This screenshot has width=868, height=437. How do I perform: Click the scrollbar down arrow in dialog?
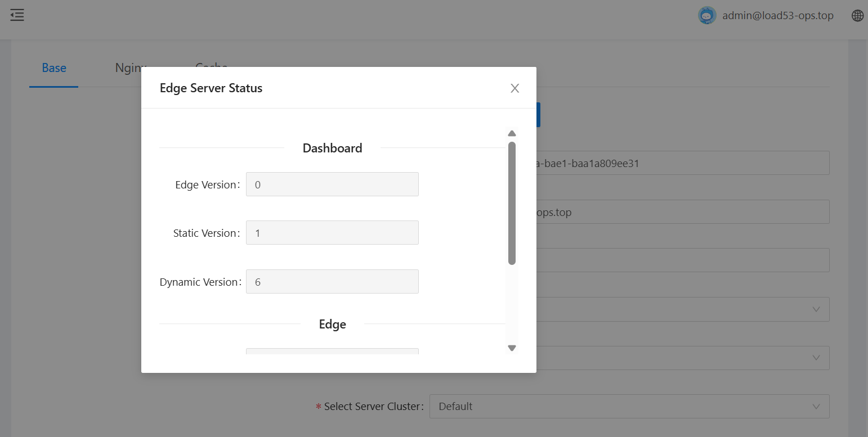point(512,348)
